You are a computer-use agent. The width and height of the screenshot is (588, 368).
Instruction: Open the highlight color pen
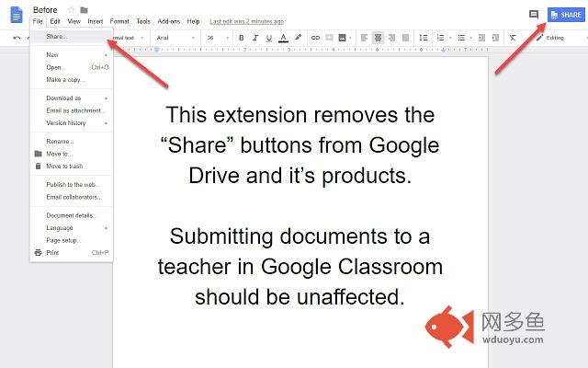[298, 37]
